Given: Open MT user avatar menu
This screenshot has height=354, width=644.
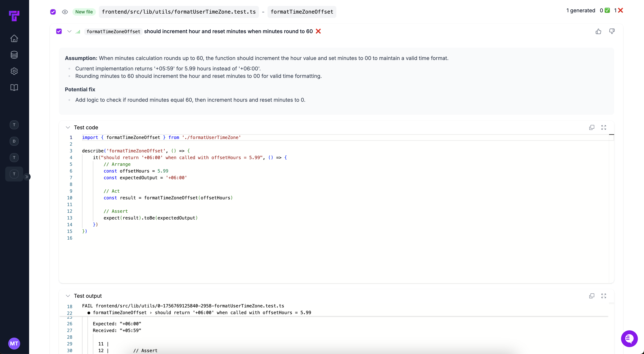Looking at the screenshot, I should click(x=14, y=344).
